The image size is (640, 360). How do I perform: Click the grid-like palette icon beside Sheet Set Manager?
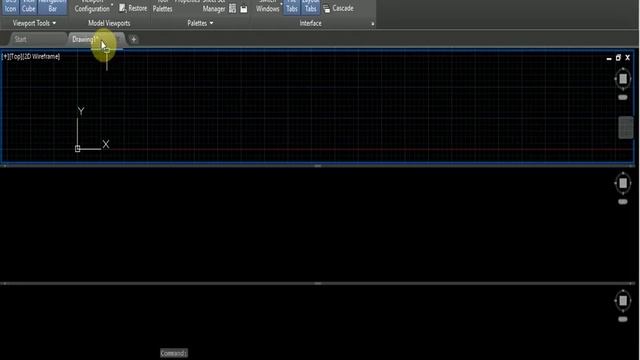[232, 9]
